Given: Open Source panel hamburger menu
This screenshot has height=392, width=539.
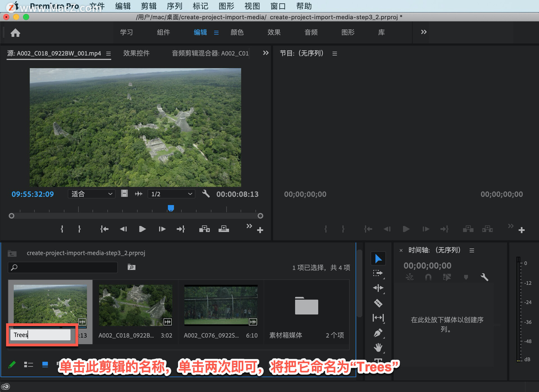Looking at the screenshot, I should (108, 54).
